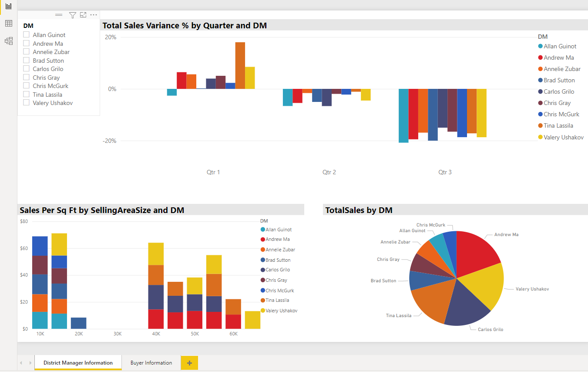588x372 pixels.
Task: Select the Chris McGurk slicer checkbox
Action: pos(27,86)
